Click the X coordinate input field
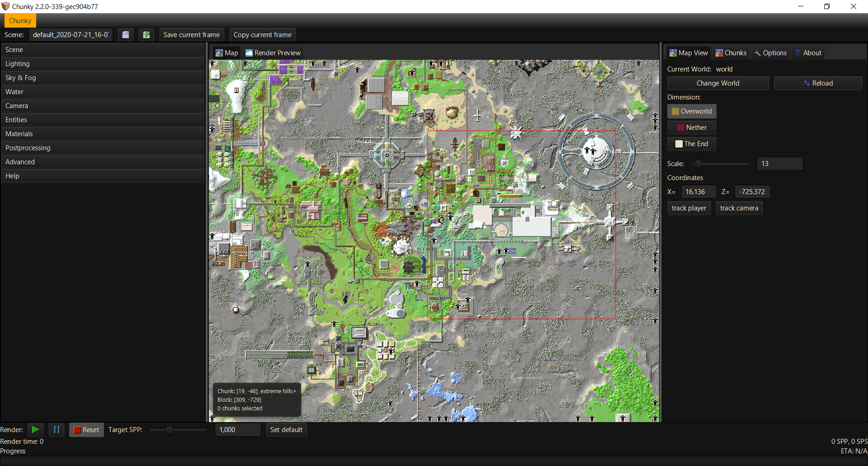The width and height of the screenshot is (868, 466). coord(698,192)
